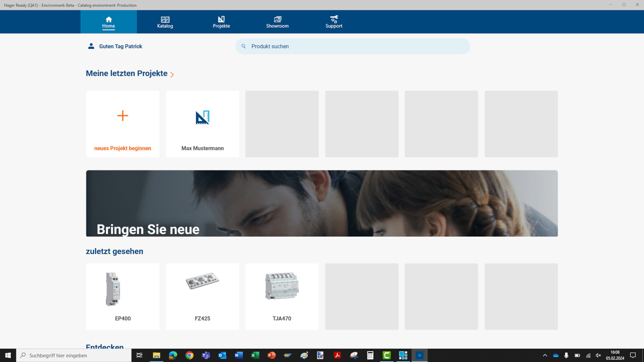Click the search magnifier icon
Image resolution: width=644 pixels, height=362 pixels.
243,46
